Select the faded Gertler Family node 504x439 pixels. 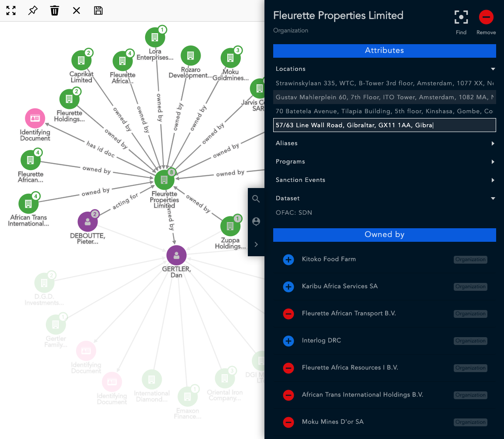pyautogui.click(x=56, y=324)
